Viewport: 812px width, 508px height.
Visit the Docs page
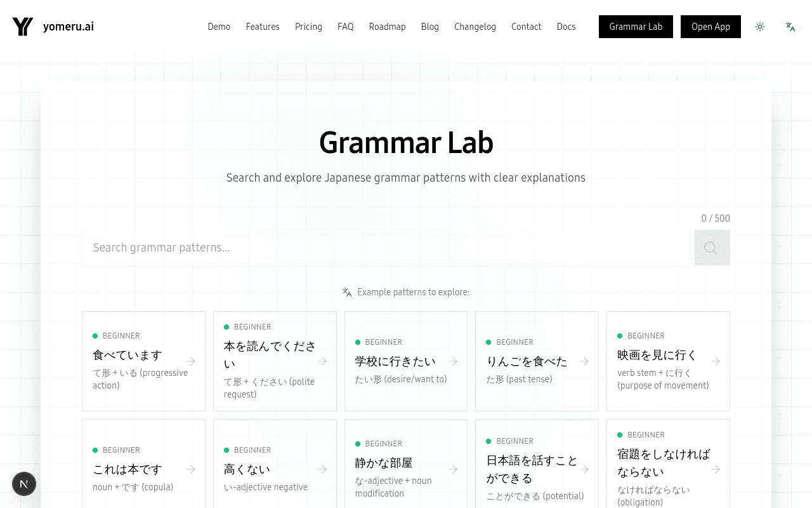(566, 27)
